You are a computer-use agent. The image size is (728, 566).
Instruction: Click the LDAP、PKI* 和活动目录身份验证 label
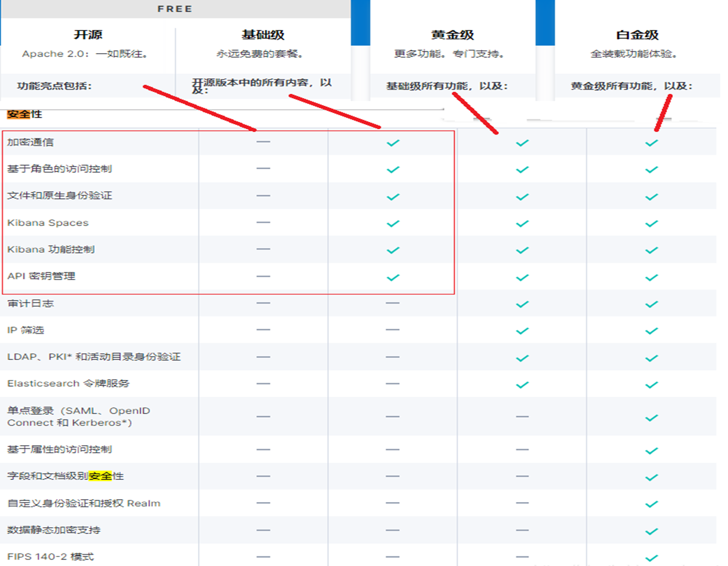[x=94, y=357]
